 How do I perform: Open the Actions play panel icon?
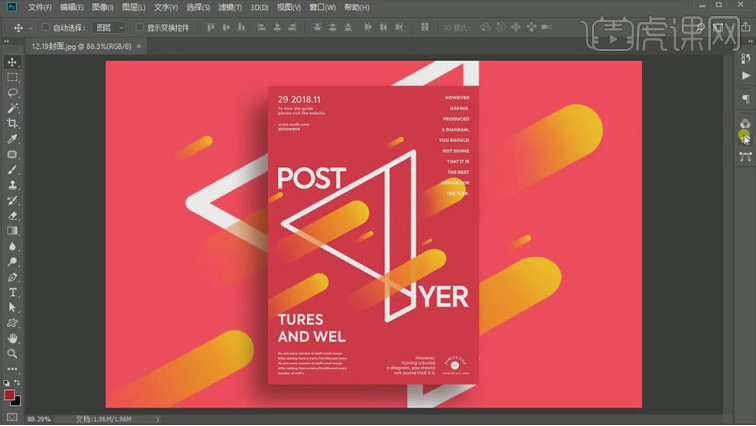click(746, 76)
